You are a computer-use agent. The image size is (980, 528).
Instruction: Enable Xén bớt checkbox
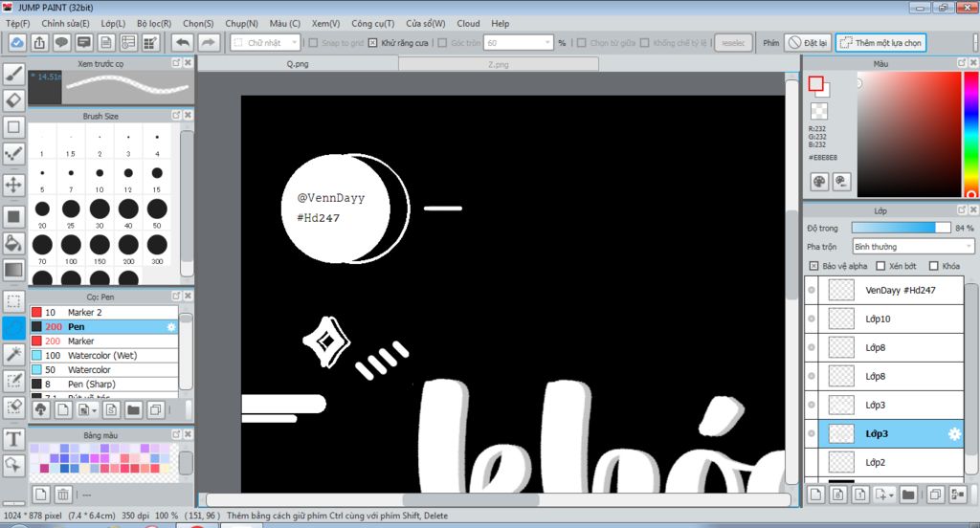[x=880, y=266]
